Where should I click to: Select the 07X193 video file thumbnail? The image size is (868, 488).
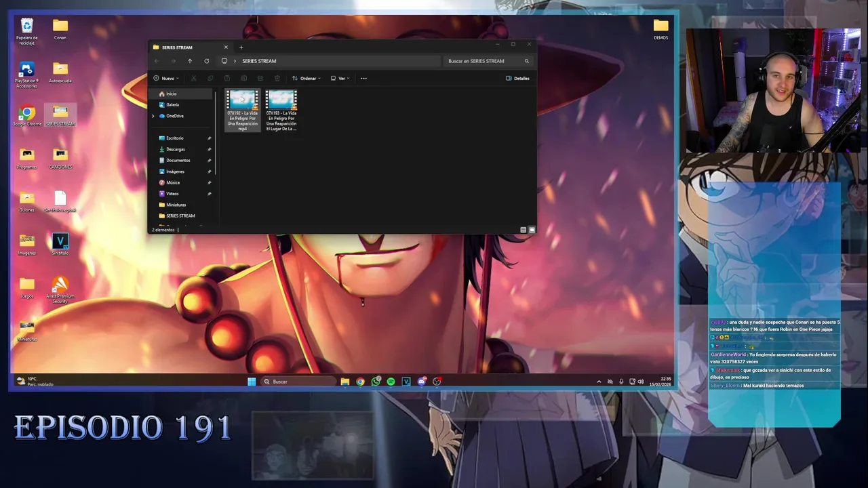click(281, 110)
